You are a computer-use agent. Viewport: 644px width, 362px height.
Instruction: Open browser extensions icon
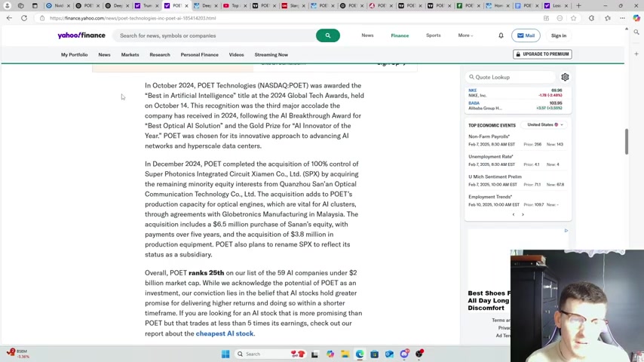coord(591,18)
